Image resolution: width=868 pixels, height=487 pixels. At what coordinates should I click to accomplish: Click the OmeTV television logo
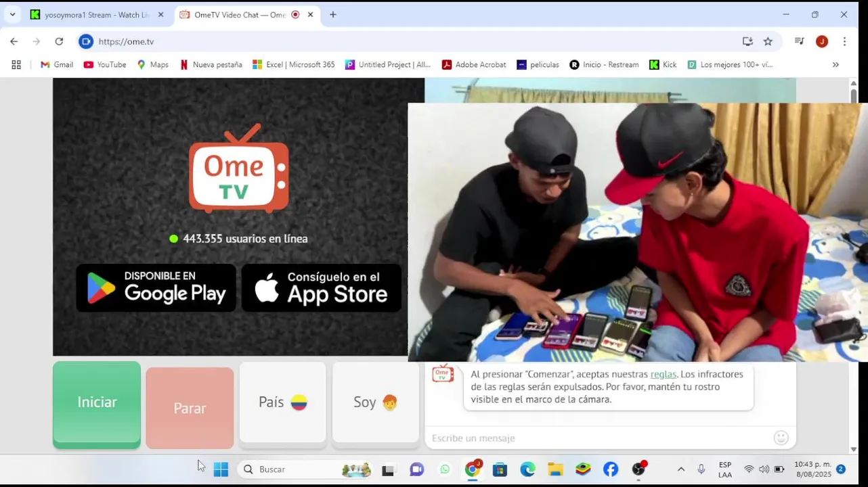click(x=239, y=168)
